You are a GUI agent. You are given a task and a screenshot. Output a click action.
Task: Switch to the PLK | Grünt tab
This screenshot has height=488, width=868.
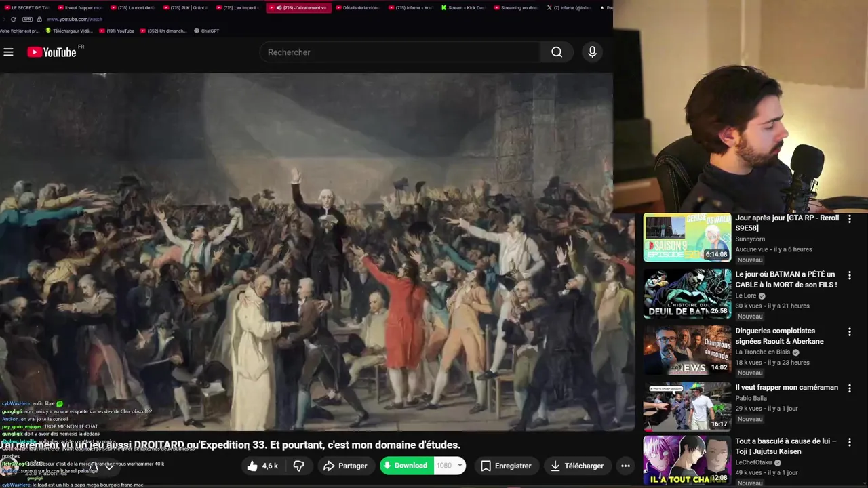(x=186, y=8)
